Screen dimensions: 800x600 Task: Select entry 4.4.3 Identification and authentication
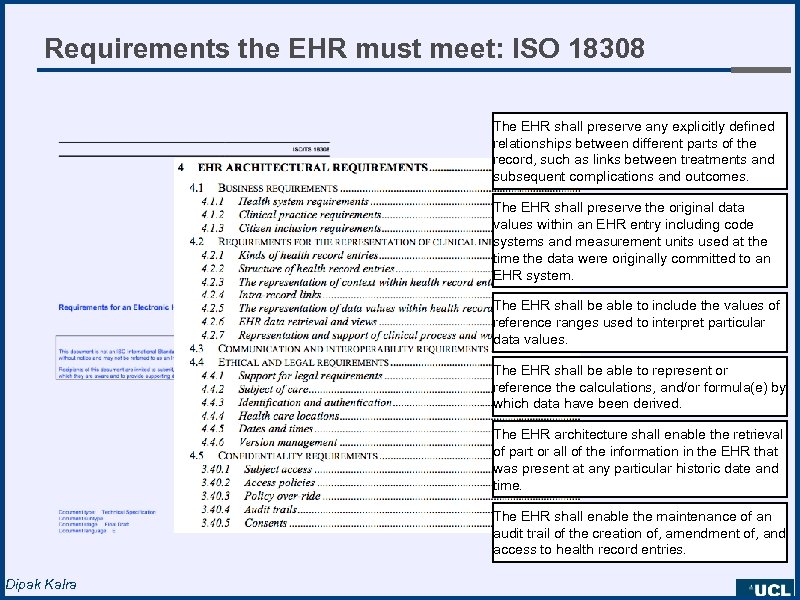(310, 401)
